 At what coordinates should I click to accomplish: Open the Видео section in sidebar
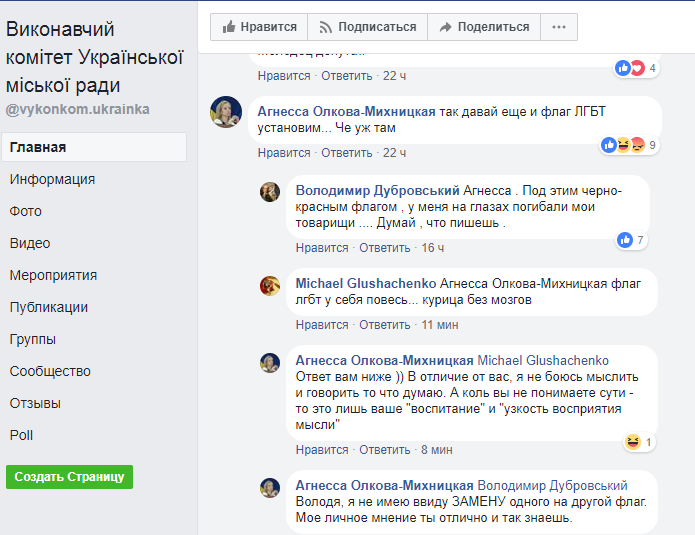pyautogui.click(x=30, y=243)
